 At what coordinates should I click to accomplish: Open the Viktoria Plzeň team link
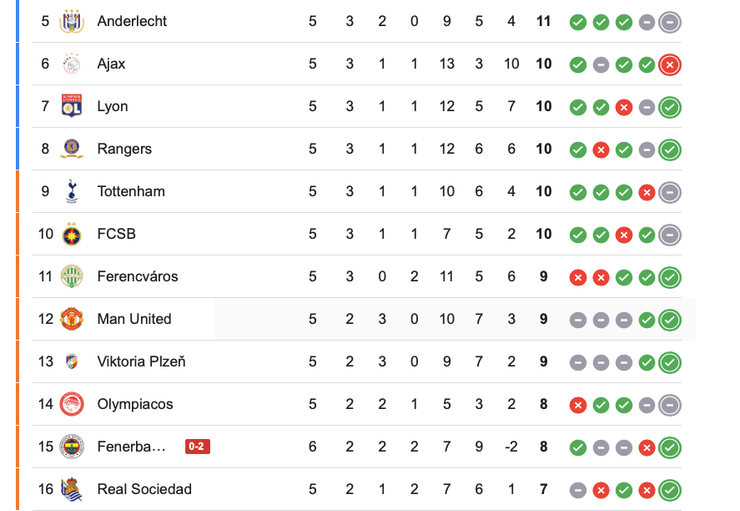pos(141,361)
